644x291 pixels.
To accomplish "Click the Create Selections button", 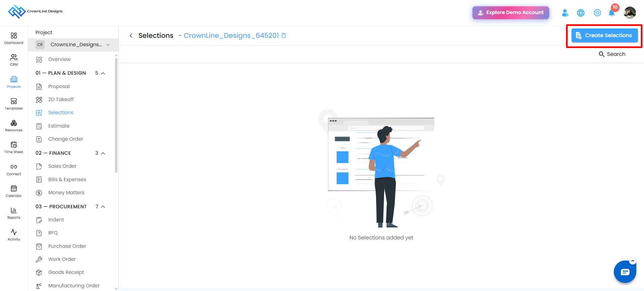I will click(604, 35).
